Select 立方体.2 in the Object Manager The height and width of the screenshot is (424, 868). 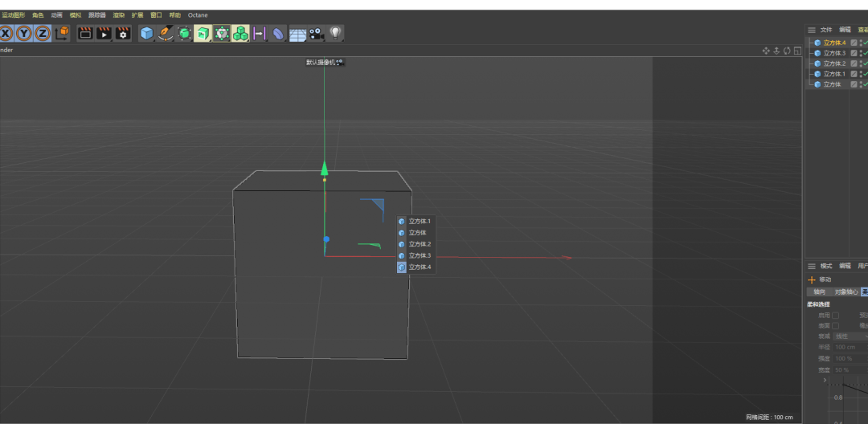click(835, 63)
